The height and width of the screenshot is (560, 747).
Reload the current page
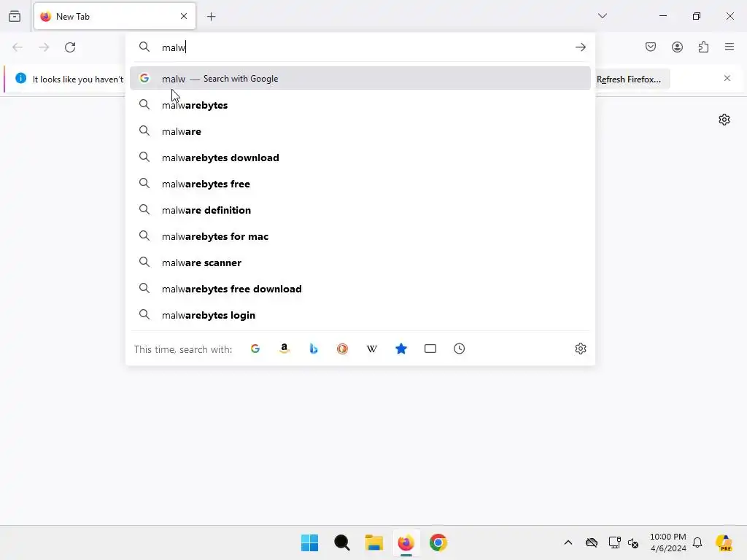click(70, 47)
